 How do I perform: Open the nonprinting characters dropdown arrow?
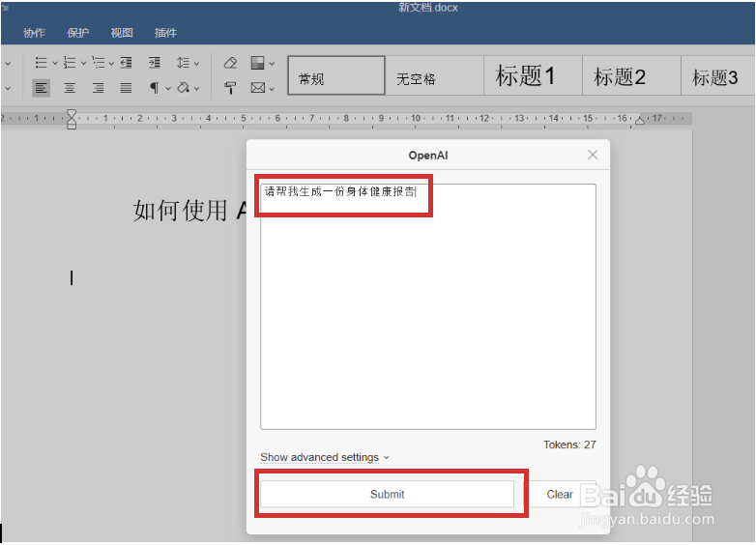click(168, 89)
